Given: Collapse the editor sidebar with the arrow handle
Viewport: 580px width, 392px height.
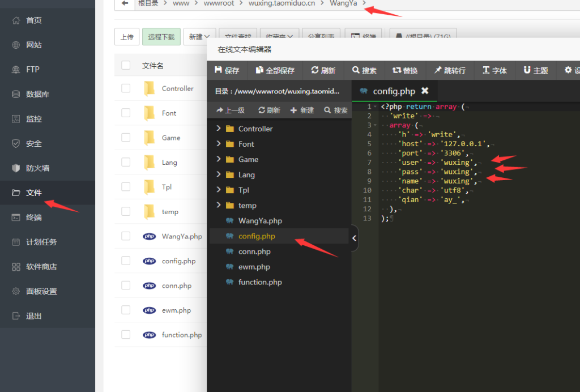Looking at the screenshot, I should [x=355, y=238].
